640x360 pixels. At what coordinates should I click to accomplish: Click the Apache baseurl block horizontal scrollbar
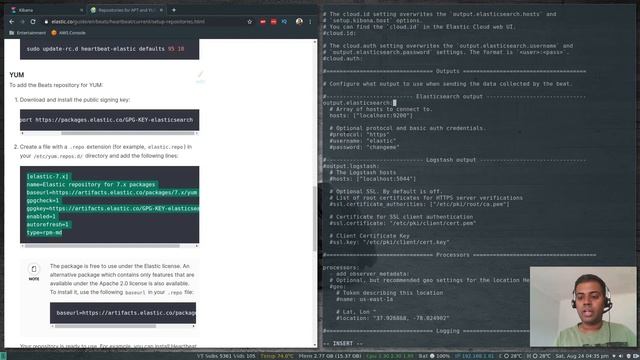105,326
